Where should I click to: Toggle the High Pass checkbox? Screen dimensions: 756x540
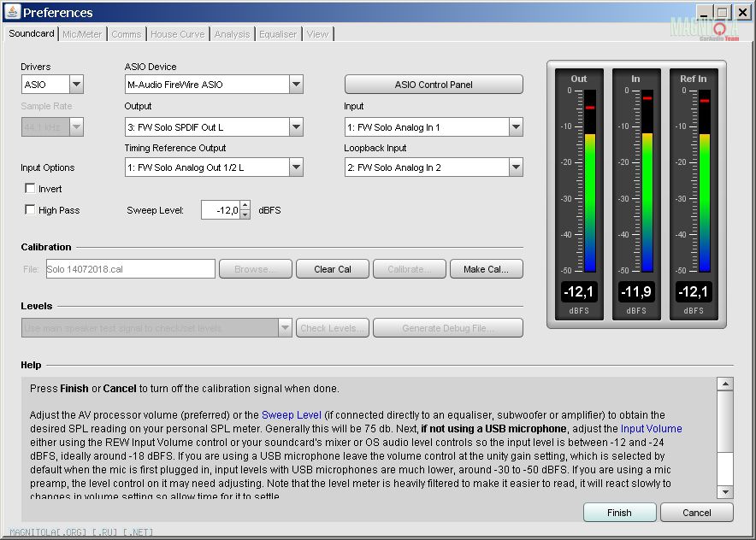30,210
